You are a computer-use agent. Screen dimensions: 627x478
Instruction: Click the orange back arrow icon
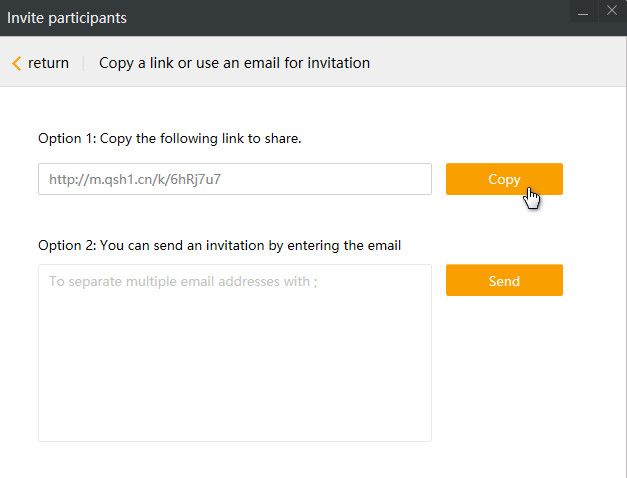tap(16, 63)
